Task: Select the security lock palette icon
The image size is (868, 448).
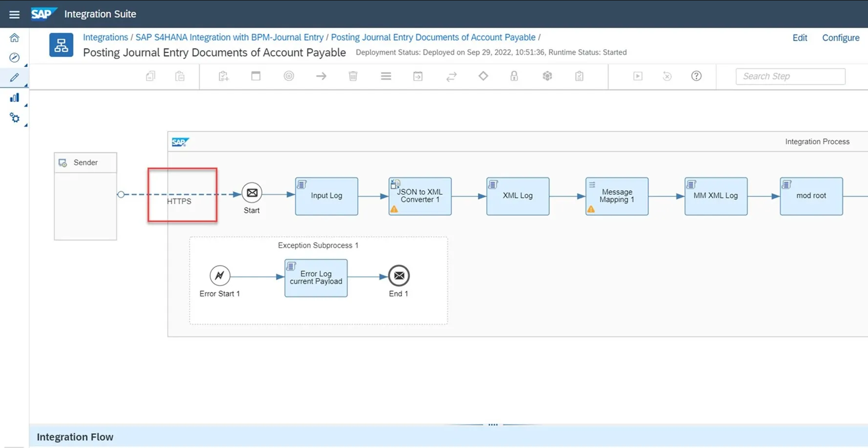Action: (x=514, y=76)
